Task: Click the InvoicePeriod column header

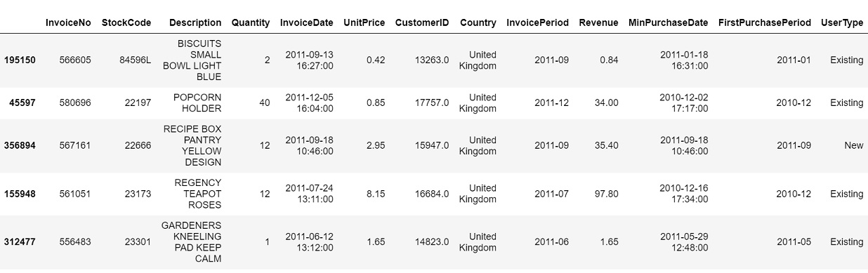Action: coord(538,22)
